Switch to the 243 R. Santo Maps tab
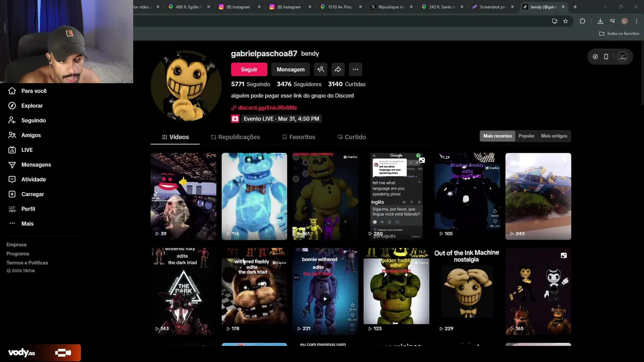644x362 pixels. click(x=441, y=7)
